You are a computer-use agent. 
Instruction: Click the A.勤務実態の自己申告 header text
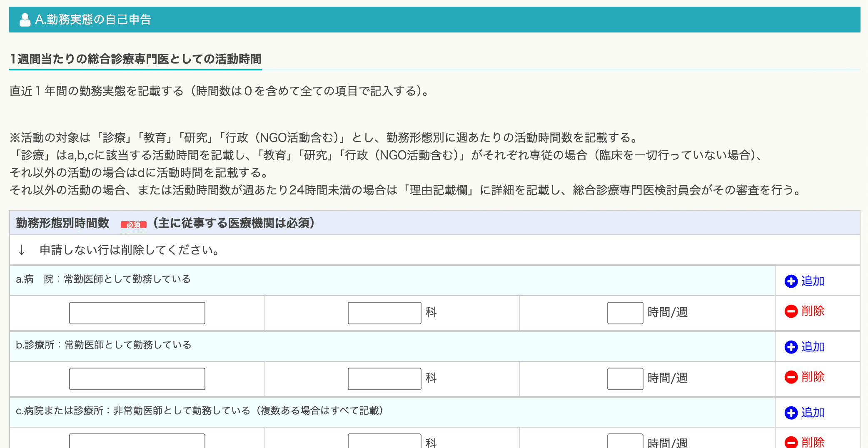coord(93,20)
